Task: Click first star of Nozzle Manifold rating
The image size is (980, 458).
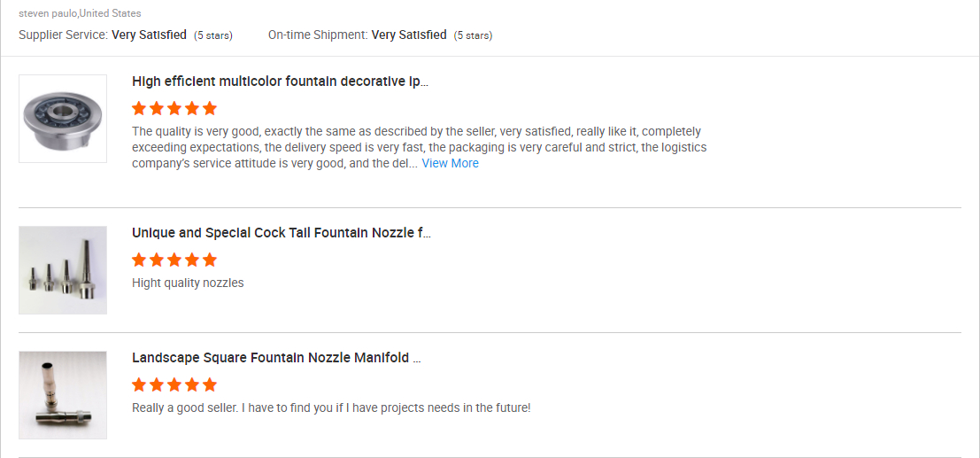Action: tap(139, 384)
